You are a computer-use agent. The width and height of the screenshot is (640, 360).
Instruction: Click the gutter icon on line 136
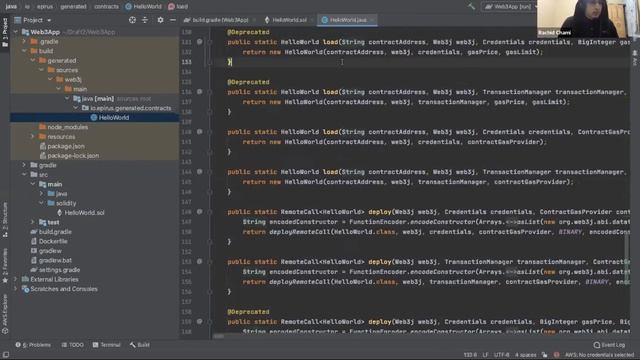point(200,92)
